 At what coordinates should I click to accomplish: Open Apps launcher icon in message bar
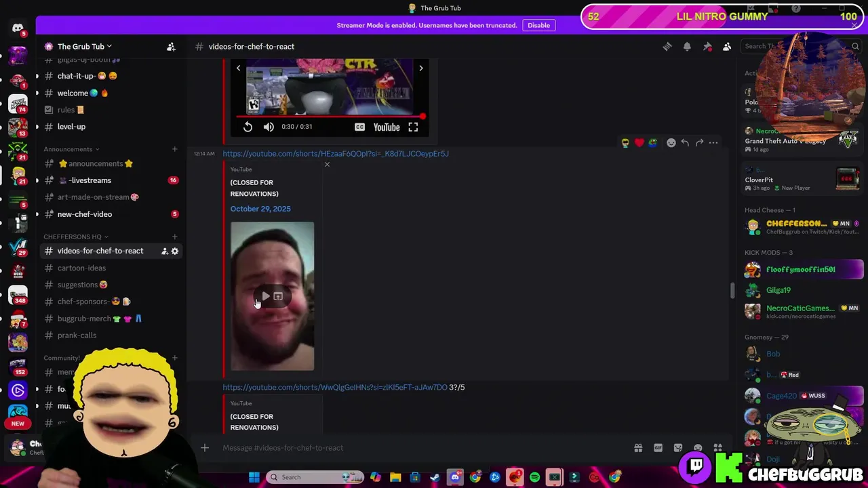(x=718, y=447)
